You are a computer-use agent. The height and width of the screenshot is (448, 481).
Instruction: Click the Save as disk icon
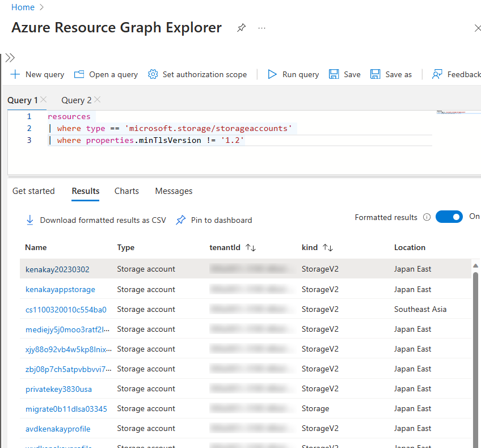(375, 74)
